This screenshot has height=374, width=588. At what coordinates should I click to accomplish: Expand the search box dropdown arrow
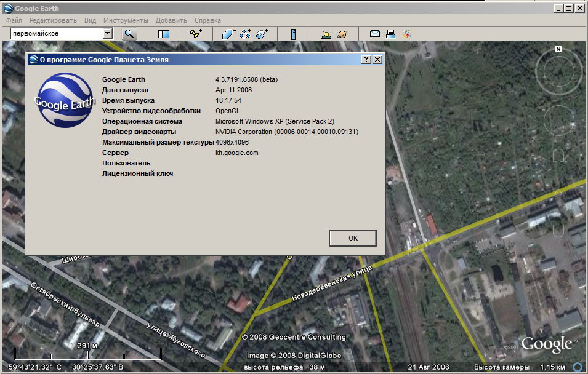(x=108, y=34)
